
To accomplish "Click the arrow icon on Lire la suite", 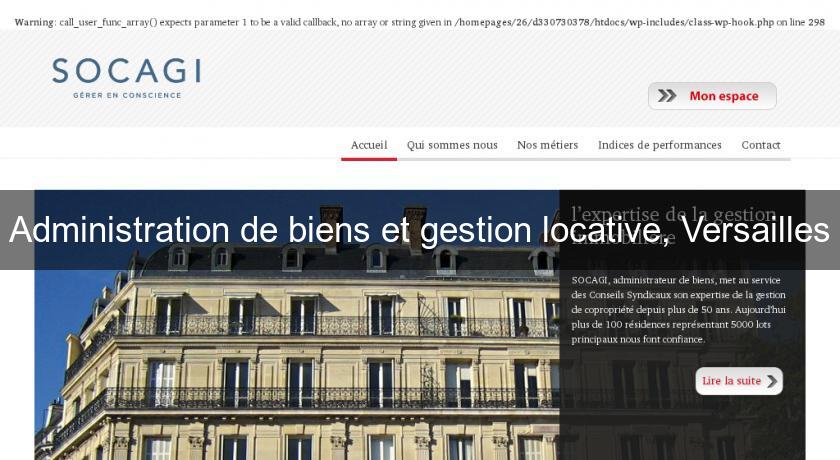I will click(772, 381).
